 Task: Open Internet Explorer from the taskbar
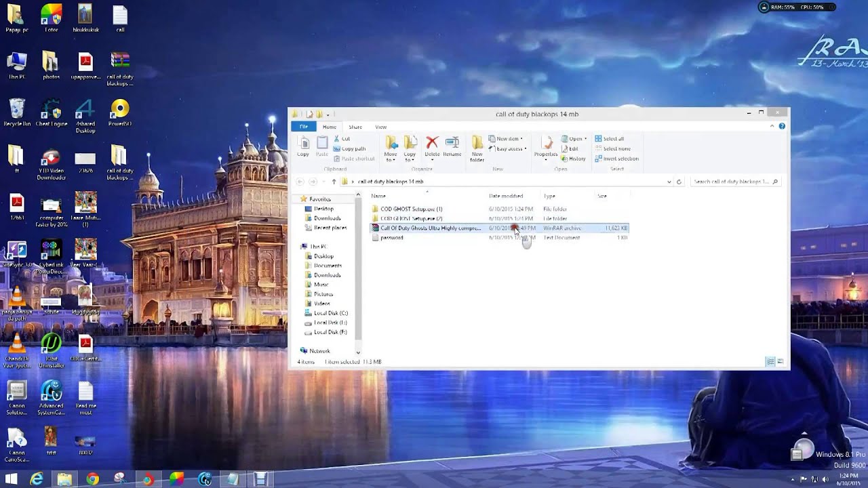37,479
